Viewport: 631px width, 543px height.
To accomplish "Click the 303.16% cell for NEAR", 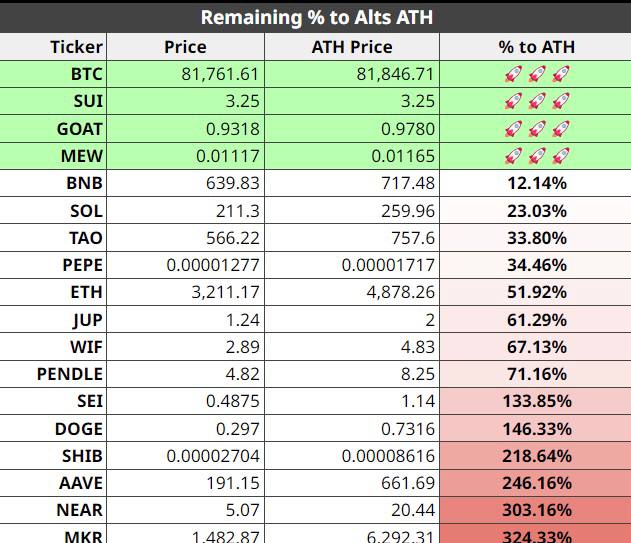I will point(536,510).
